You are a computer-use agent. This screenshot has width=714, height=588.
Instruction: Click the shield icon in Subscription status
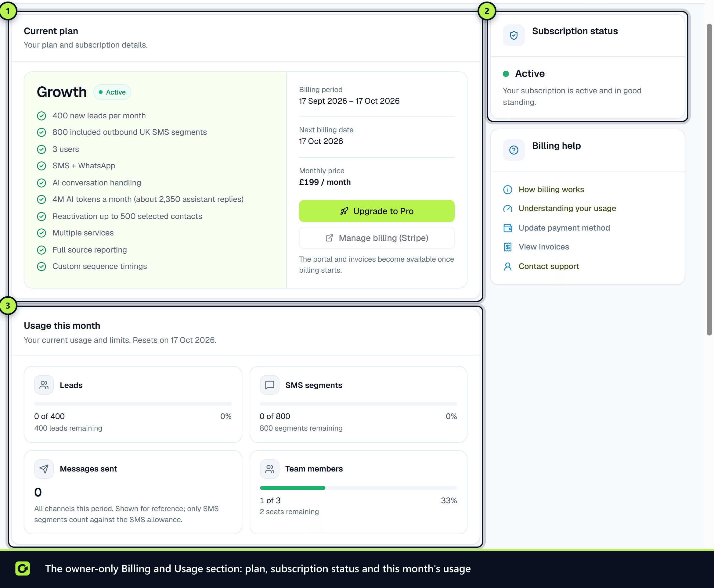514,35
